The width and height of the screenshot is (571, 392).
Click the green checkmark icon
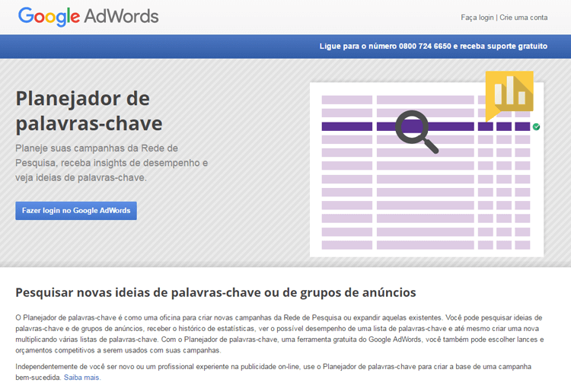tap(536, 127)
